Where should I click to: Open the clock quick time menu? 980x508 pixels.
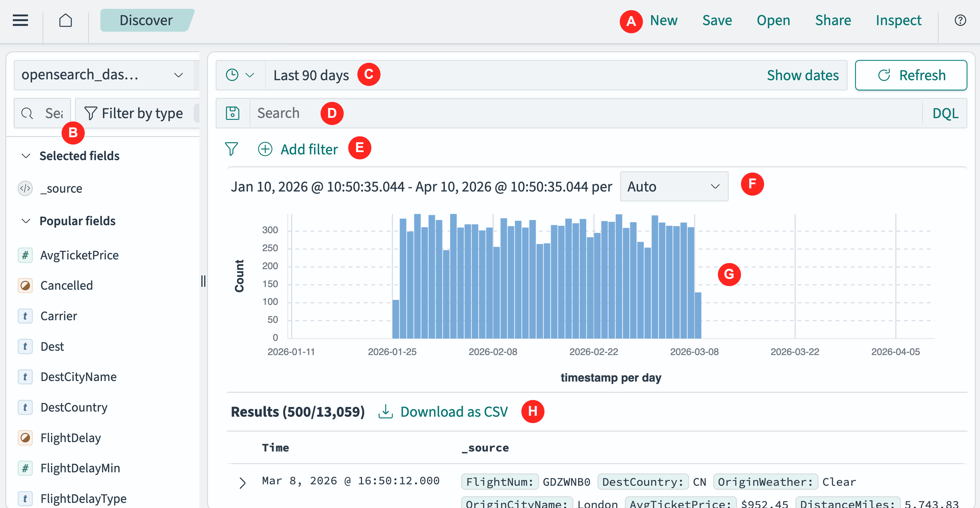240,75
